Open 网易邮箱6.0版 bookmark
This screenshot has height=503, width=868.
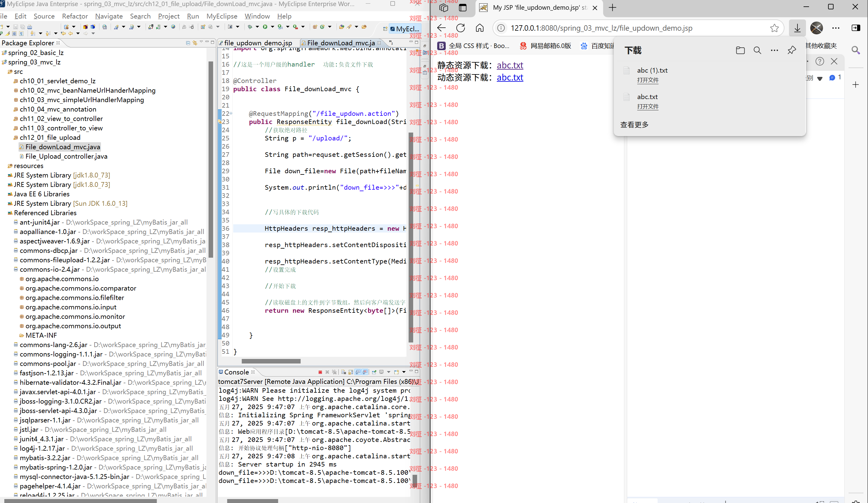click(546, 46)
